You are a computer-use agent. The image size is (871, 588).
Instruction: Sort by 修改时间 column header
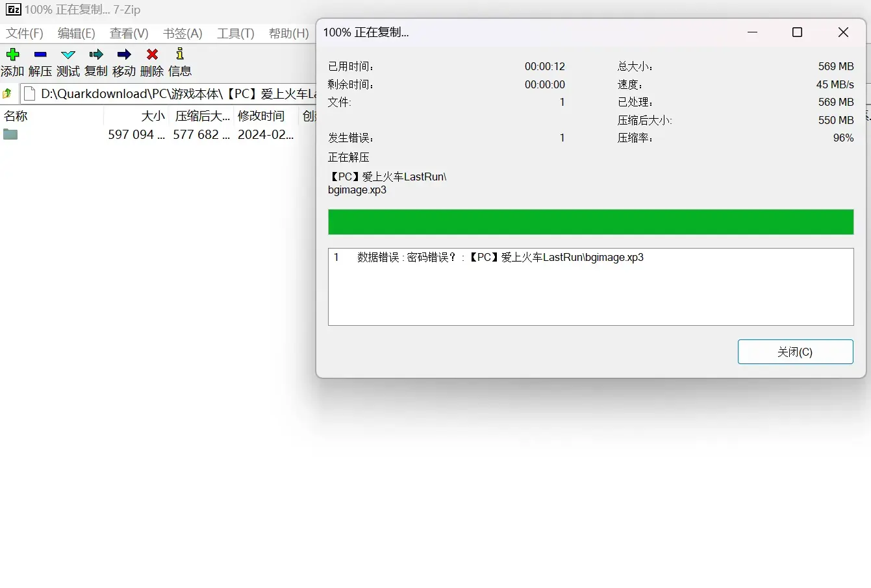pyautogui.click(x=266, y=116)
